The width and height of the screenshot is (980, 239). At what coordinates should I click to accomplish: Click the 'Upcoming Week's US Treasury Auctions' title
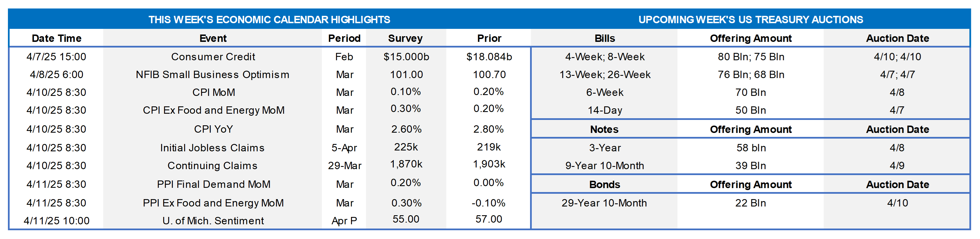[750, 20]
